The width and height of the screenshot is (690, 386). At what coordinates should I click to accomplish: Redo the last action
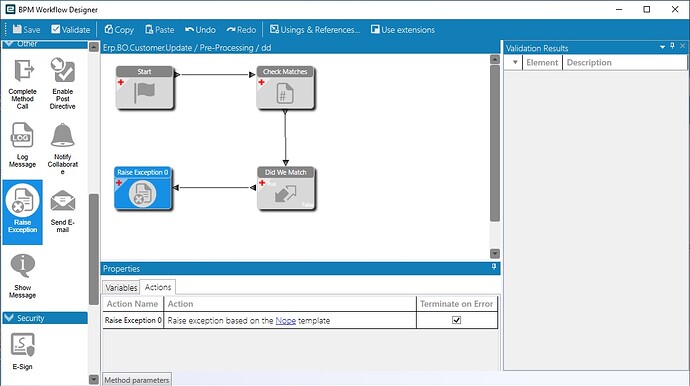click(241, 29)
